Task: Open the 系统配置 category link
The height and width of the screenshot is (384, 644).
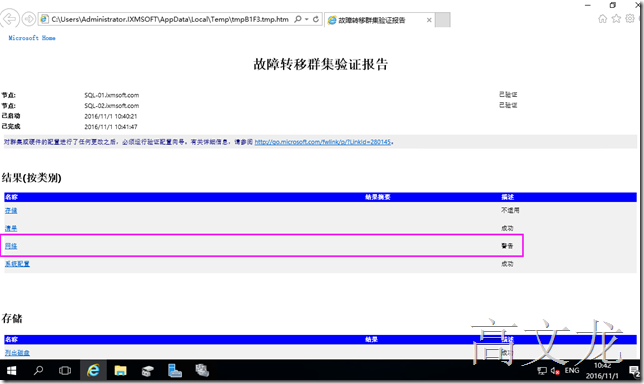Action: [x=17, y=264]
